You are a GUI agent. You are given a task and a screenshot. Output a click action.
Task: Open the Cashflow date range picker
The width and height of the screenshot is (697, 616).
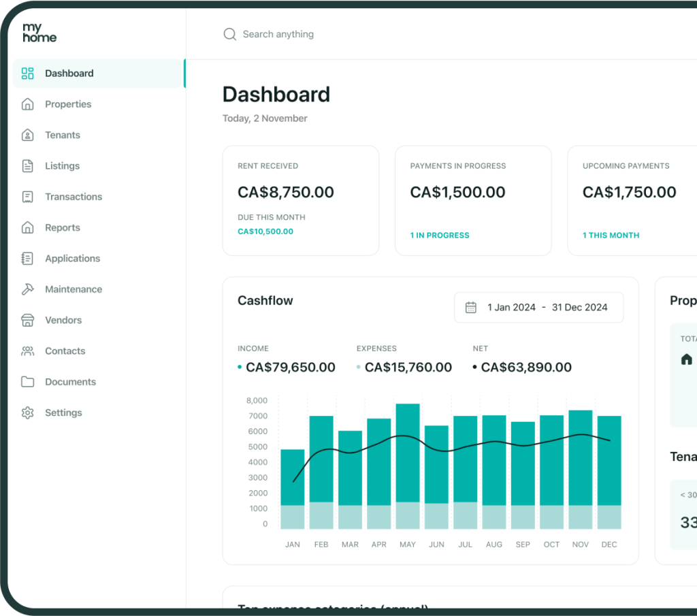[x=539, y=308]
